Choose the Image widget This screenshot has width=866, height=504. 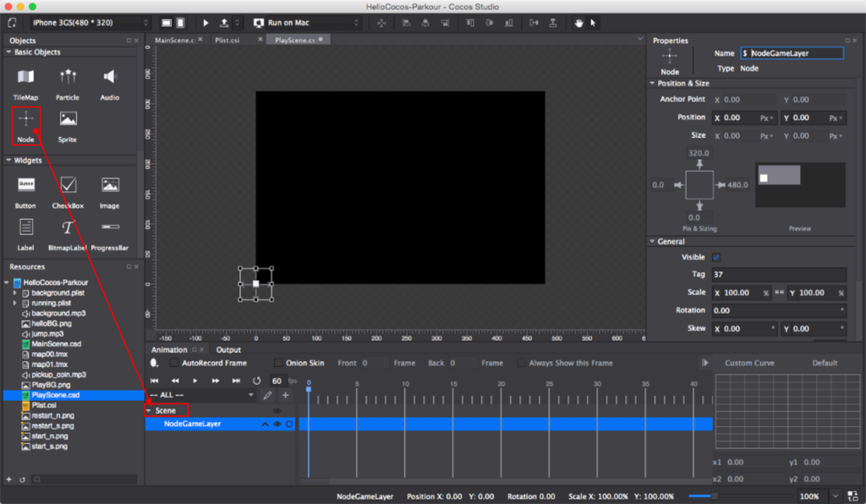109,192
